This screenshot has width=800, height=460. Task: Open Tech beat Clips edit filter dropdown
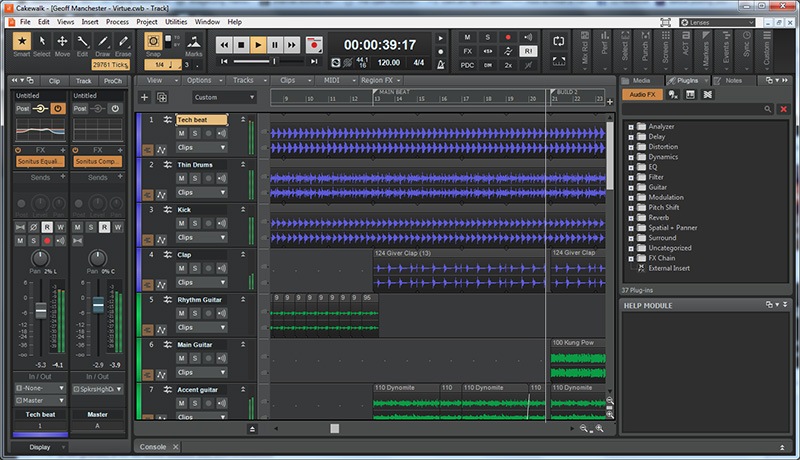202,147
